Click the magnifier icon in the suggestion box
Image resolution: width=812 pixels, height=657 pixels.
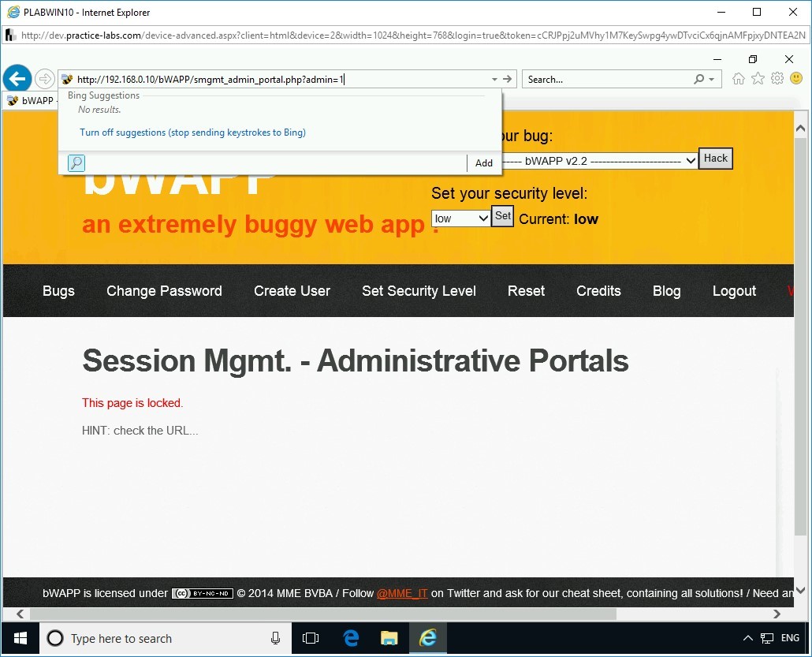[76, 162]
